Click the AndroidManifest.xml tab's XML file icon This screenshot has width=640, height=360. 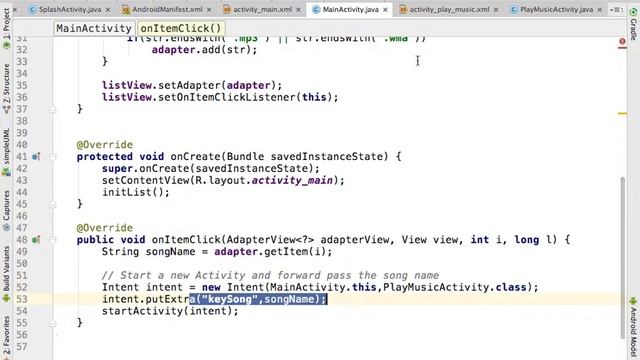[126, 9]
